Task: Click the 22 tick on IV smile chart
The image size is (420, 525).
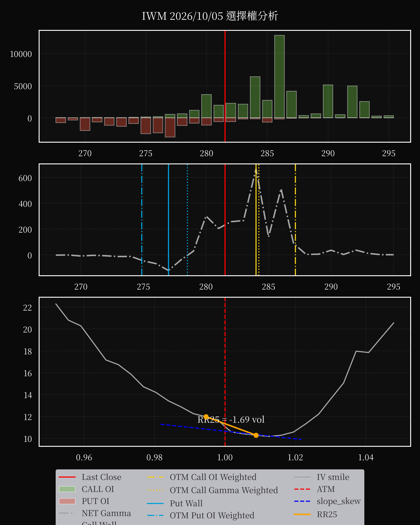Action: 27,308
